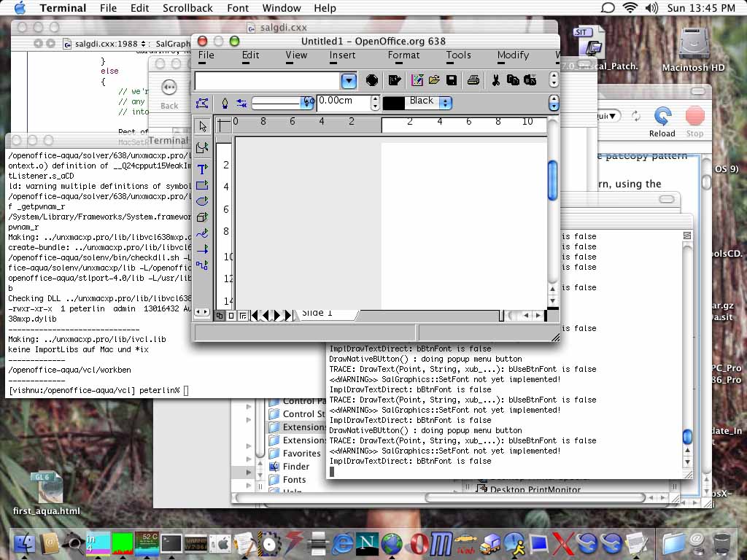Image resolution: width=747 pixels, height=560 pixels.
Task: Open Trash in the Dock
Action: (x=721, y=543)
